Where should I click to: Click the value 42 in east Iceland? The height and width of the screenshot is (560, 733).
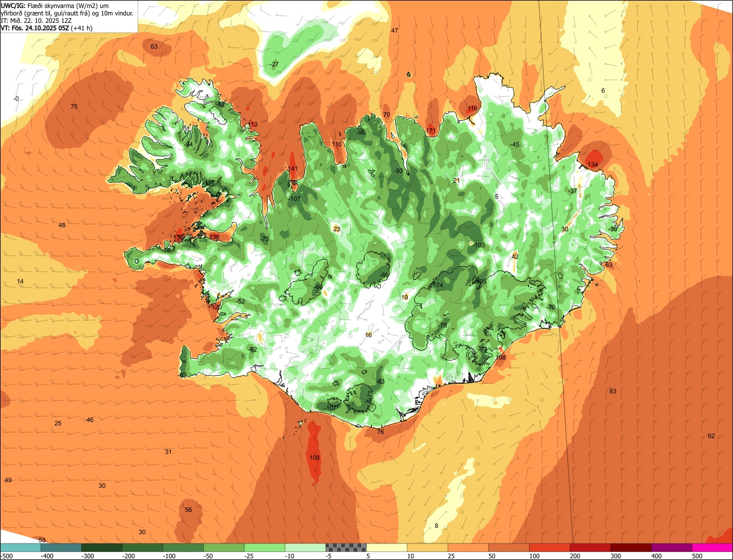(x=515, y=257)
